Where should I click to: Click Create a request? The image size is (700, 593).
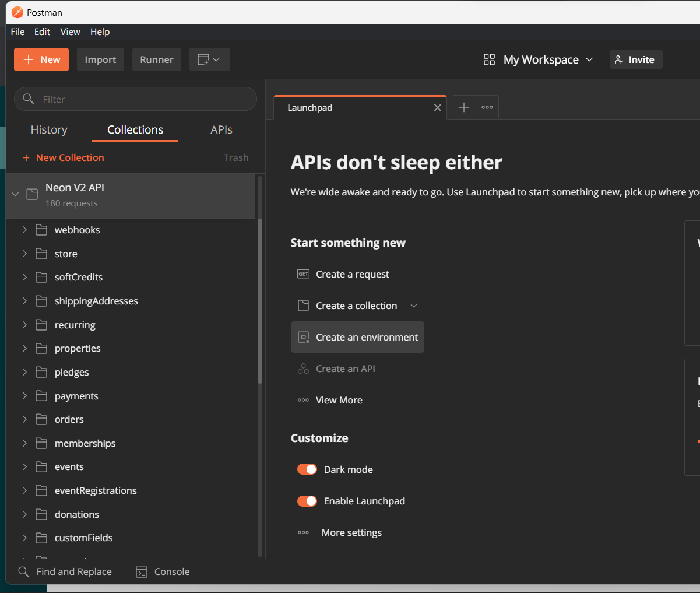[x=353, y=274]
